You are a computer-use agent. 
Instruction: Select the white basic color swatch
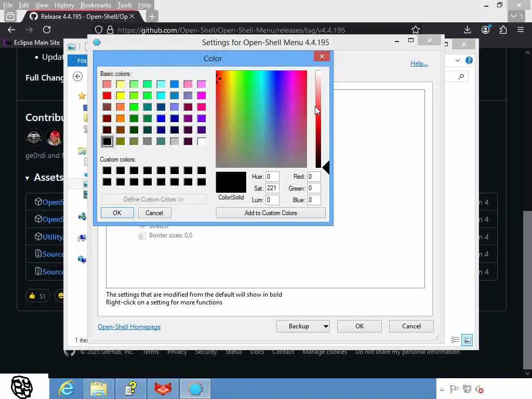[202, 141]
